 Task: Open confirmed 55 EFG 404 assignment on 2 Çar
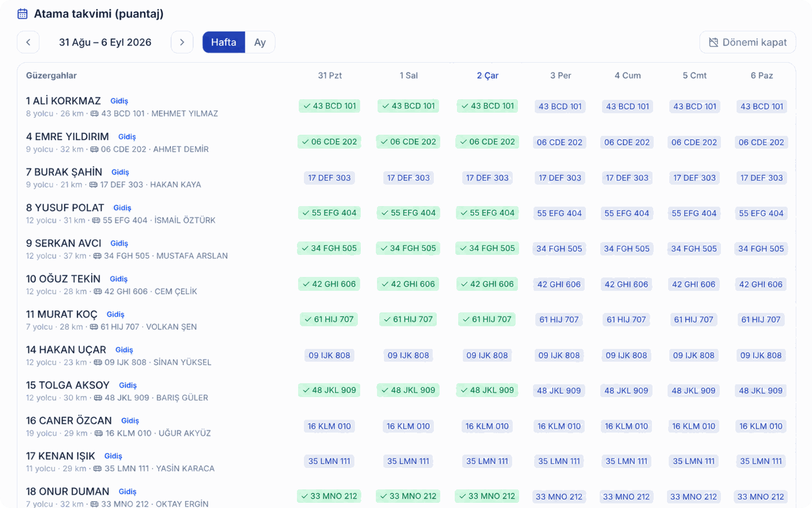(x=487, y=213)
